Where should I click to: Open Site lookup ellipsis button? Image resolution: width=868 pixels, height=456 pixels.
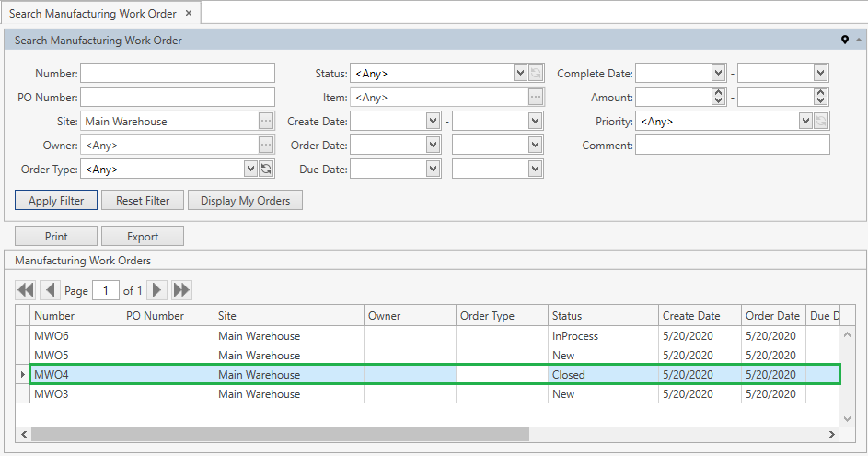pos(266,121)
